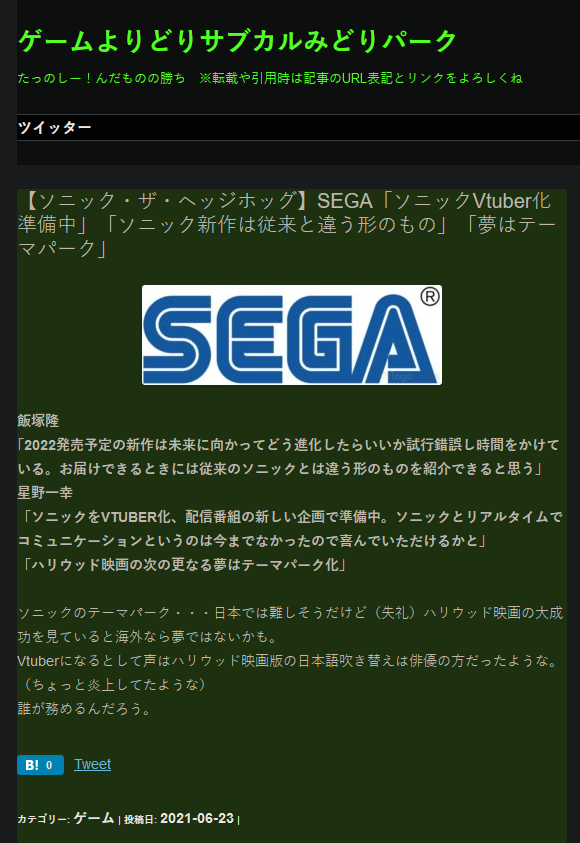Open the ゲーム category link

(x=94, y=818)
